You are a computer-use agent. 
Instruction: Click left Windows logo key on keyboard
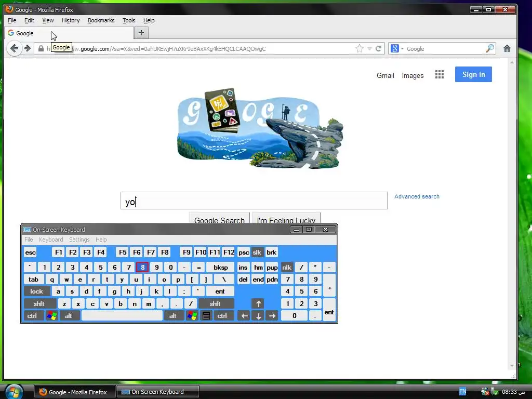pyautogui.click(x=52, y=316)
